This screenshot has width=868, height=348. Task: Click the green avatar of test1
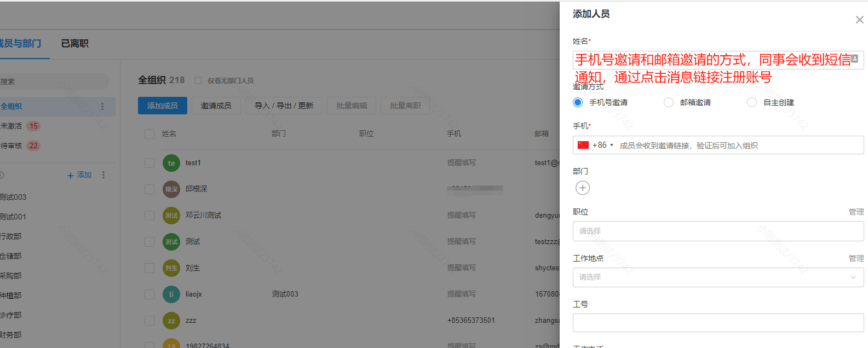coord(171,163)
